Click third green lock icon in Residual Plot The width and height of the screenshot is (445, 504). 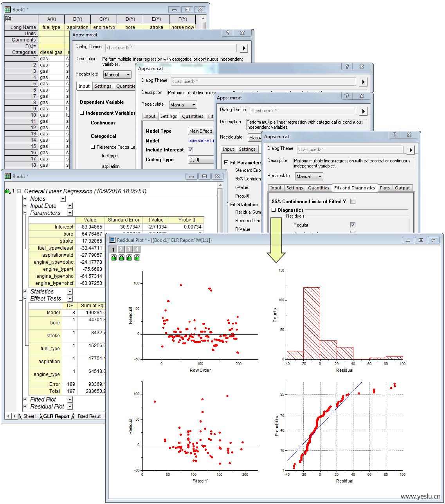pyautogui.click(x=129, y=257)
